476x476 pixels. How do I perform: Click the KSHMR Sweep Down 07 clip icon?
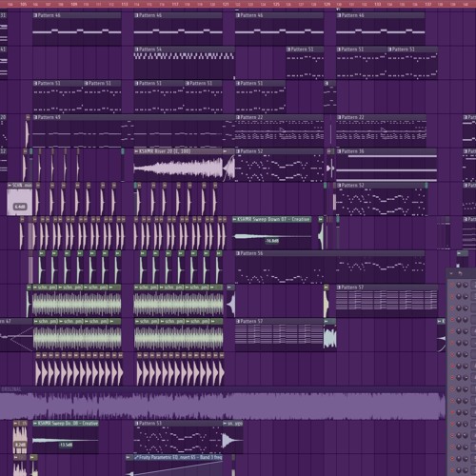[234, 219]
